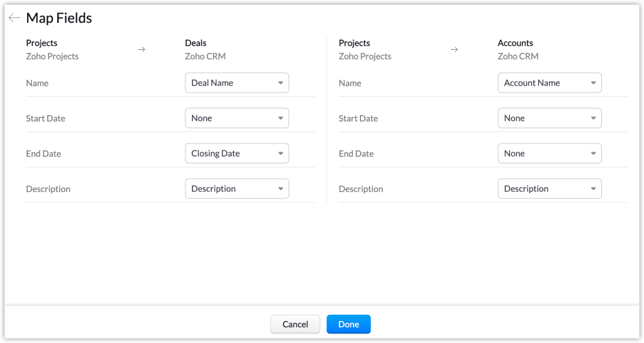The height and width of the screenshot is (343, 644).
Task: Expand the Accounts End Date None dropdown
Action: 549,154
